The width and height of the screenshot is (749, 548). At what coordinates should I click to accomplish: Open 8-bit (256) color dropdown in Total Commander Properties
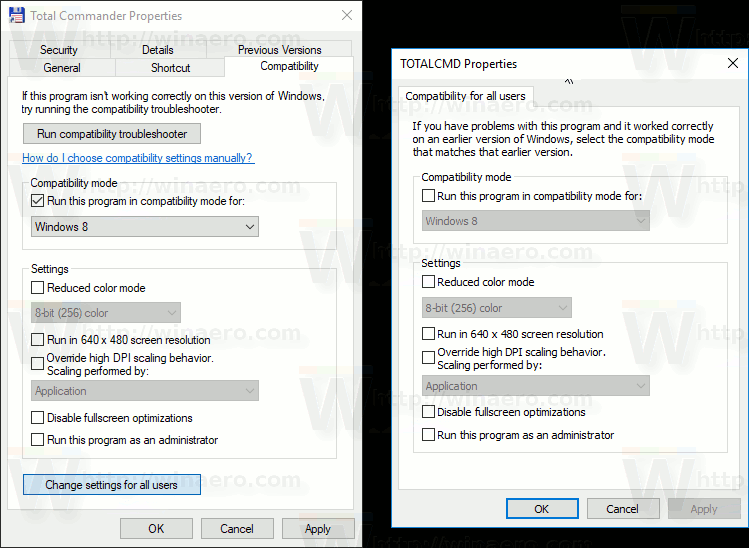(x=106, y=313)
